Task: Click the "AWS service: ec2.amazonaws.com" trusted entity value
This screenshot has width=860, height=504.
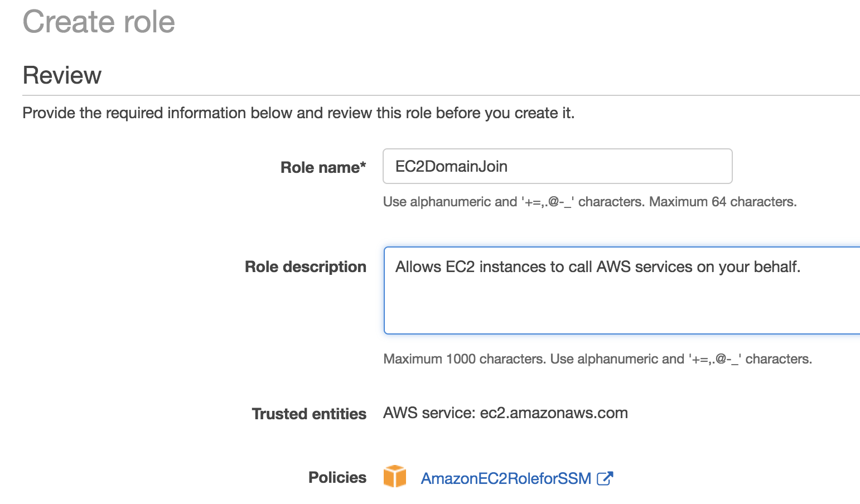Action: [x=505, y=413]
